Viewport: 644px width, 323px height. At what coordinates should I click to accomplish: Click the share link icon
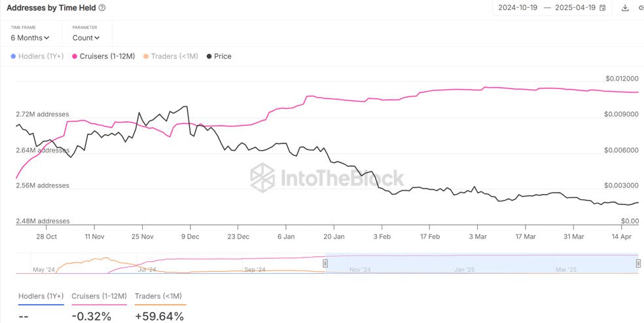pos(641,8)
